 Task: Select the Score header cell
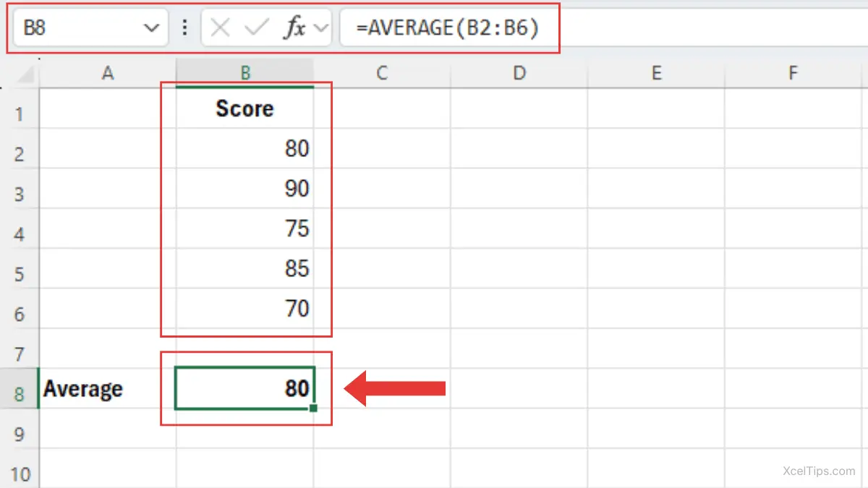[x=244, y=108]
